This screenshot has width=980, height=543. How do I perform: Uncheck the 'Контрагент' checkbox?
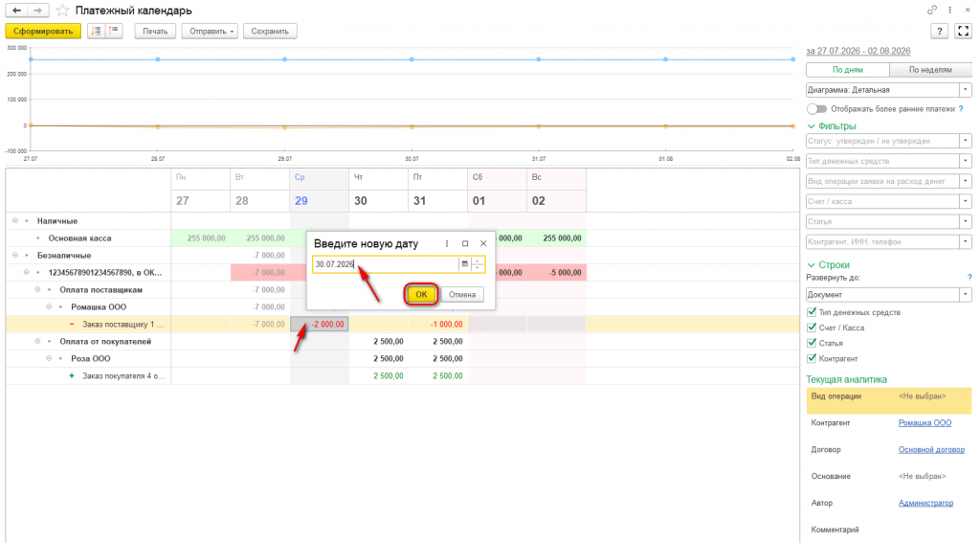[x=812, y=358]
